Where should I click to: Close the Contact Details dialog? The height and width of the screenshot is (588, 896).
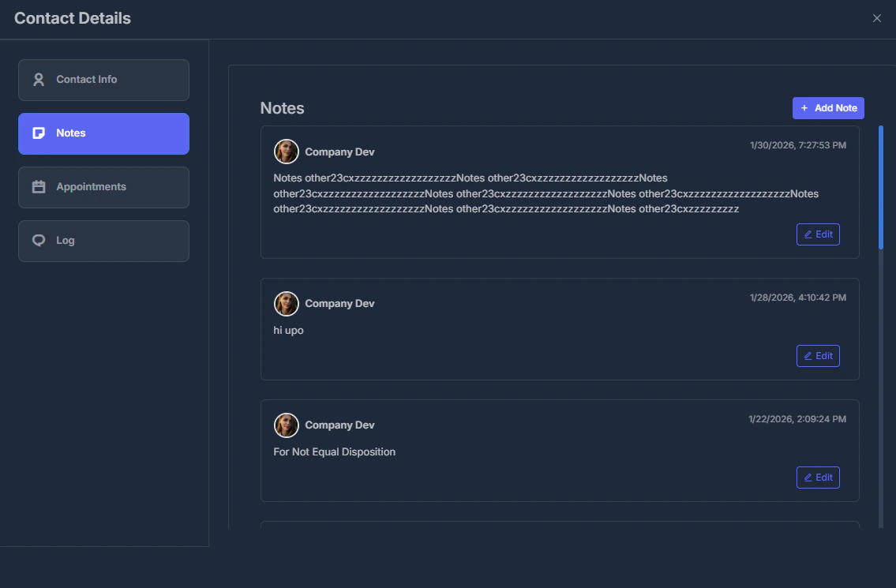point(876,17)
